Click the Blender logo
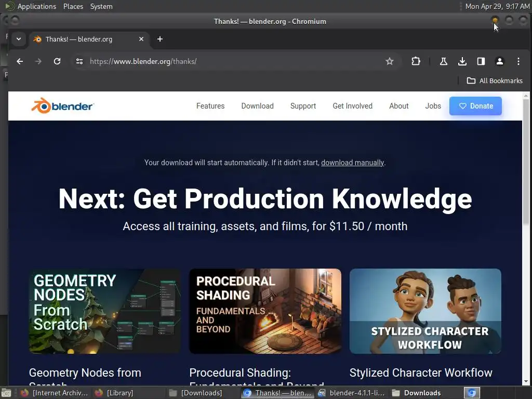Image resolution: width=532 pixels, height=399 pixels. [x=62, y=106]
